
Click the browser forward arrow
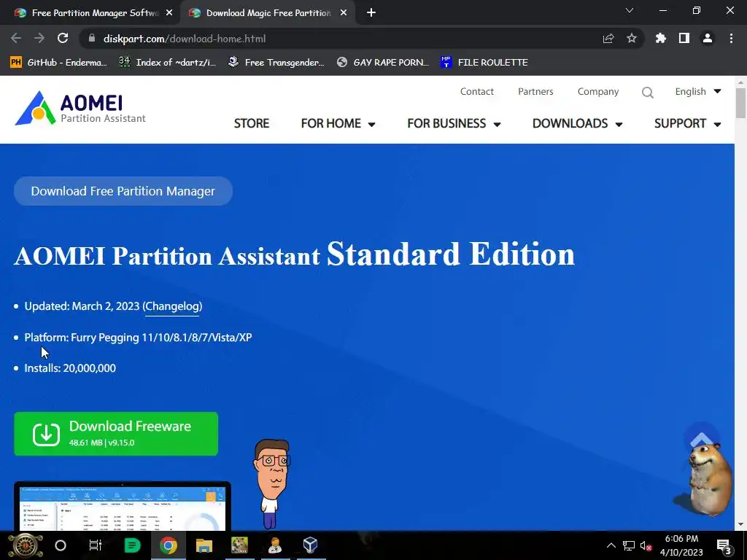click(x=39, y=39)
